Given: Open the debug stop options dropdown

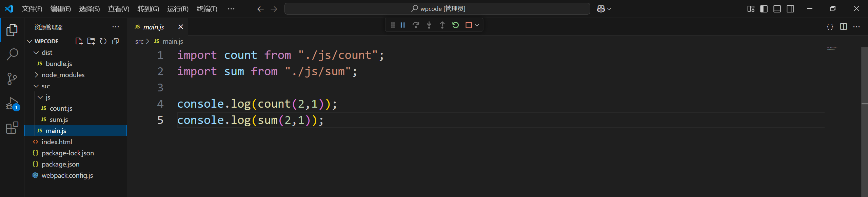Looking at the screenshot, I should pyautogui.click(x=477, y=25).
